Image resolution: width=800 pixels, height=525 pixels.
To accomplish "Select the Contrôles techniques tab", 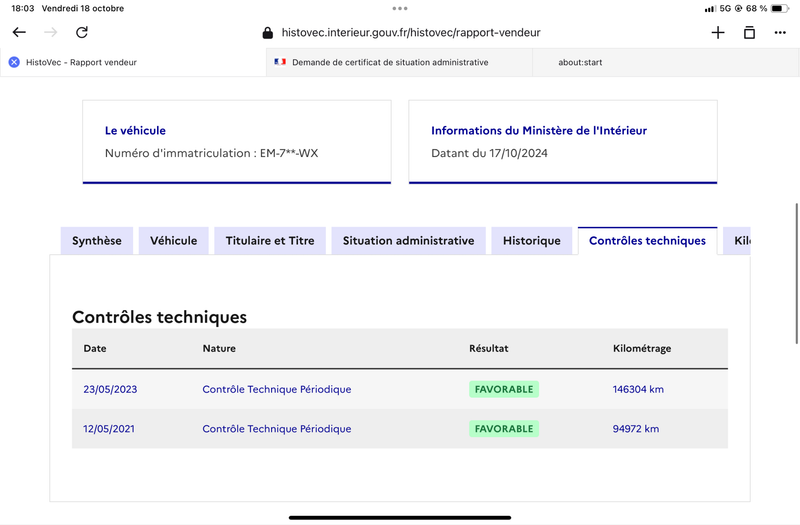I will click(647, 241).
